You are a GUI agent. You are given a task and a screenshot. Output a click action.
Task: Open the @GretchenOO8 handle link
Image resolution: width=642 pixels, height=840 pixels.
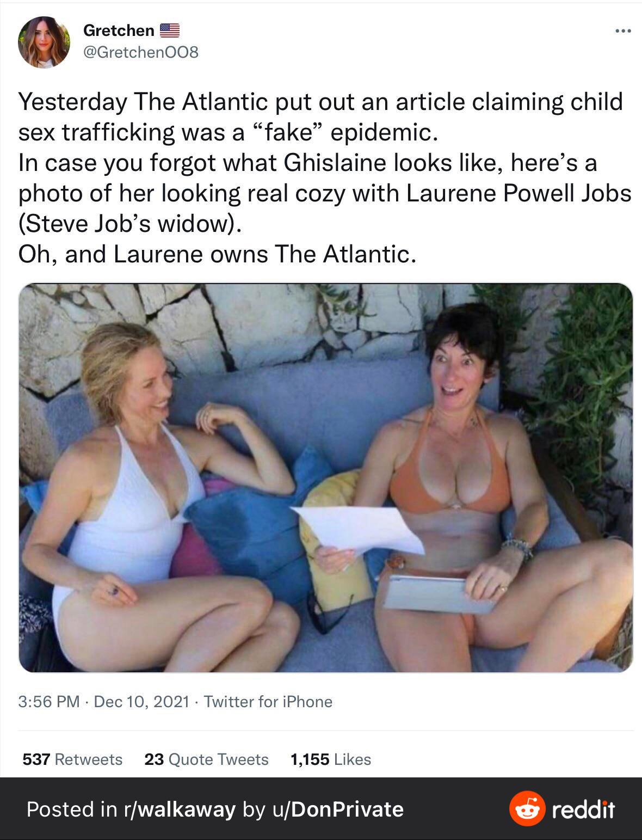[x=140, y=52]
